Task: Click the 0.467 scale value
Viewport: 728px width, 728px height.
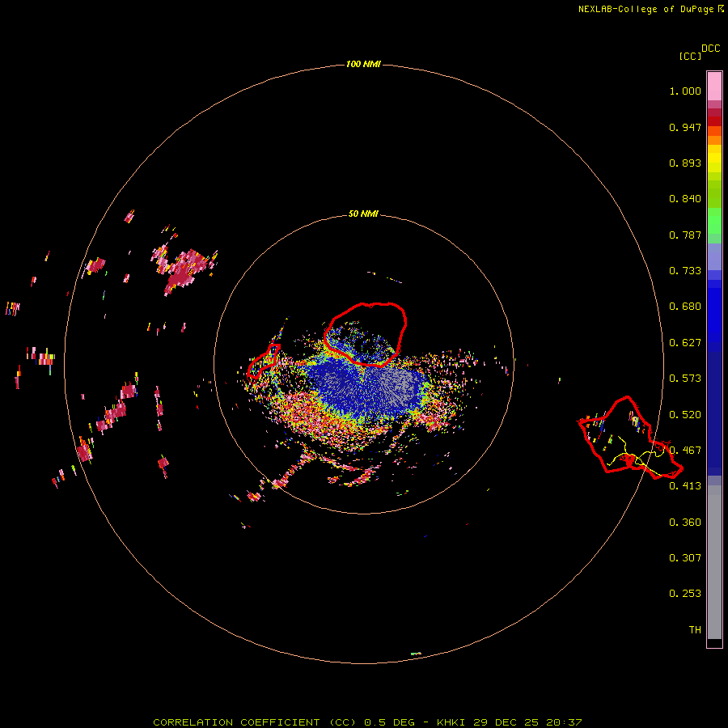Action: click(685, 451)
